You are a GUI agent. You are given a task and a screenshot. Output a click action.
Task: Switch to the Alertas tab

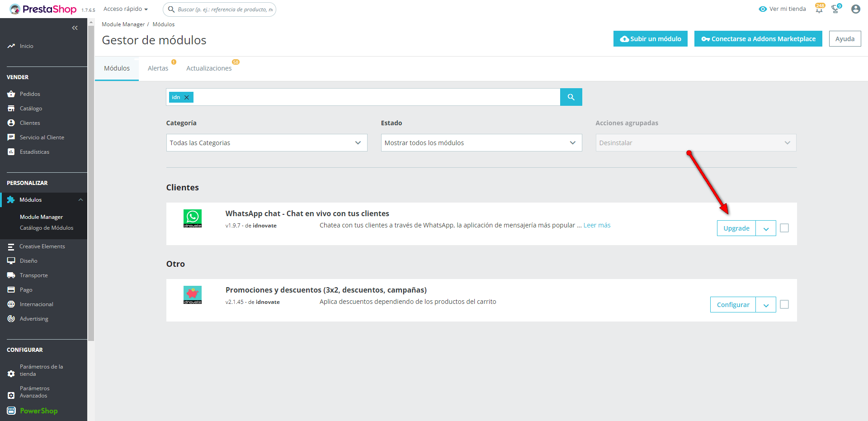pos(158,68)
